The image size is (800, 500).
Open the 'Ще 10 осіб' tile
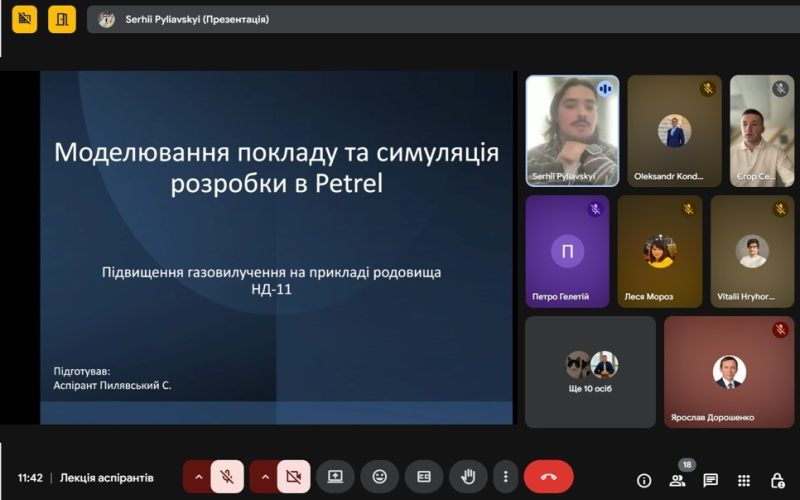click(590, 372)
